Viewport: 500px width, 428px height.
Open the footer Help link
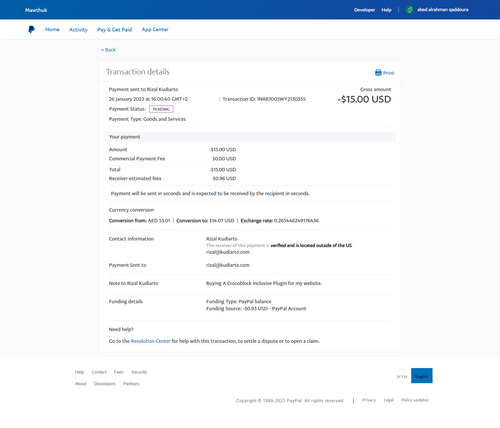pos(79,372)
